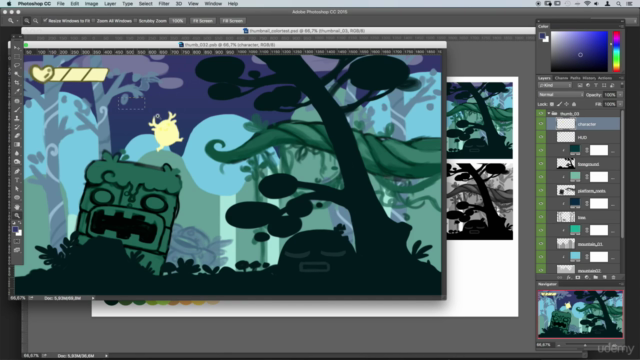Click the foreground color swatch in toolbox
This screenshot has width=640, height=360.
16,230
